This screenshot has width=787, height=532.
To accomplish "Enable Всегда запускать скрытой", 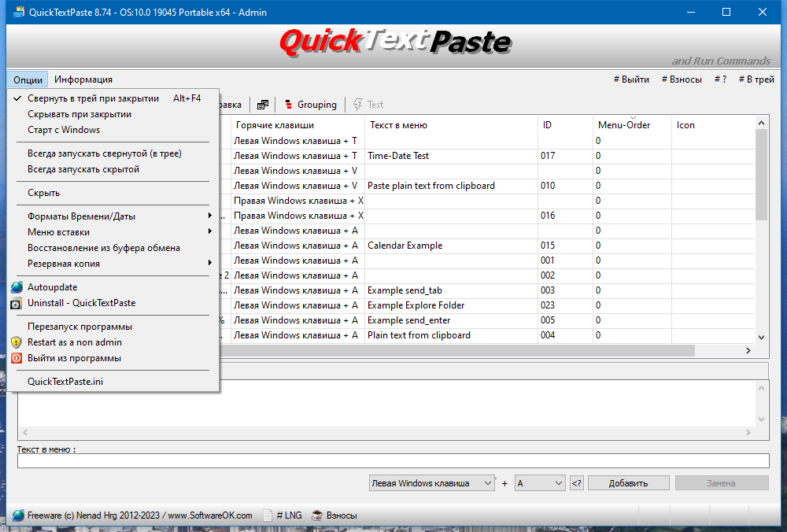I will click(x=113, y=169).
